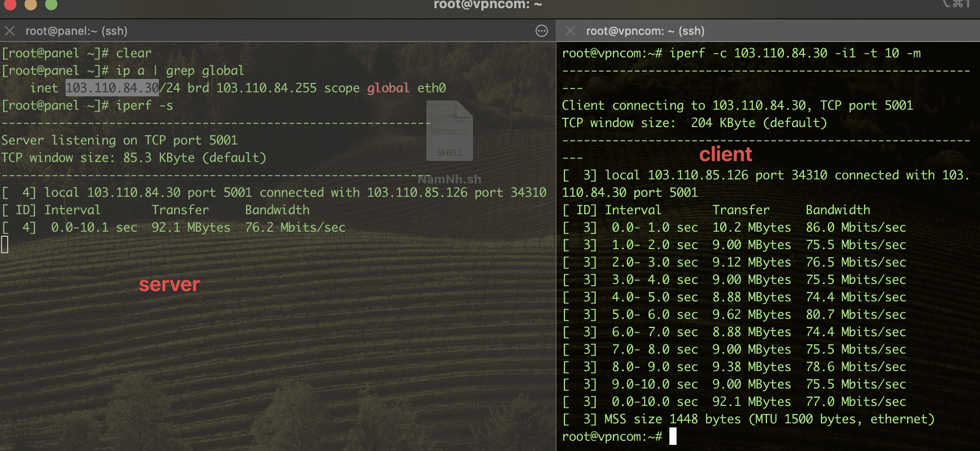Click the SHELL file icon watermark
980x451 pixels.
[x=450, y=131]
